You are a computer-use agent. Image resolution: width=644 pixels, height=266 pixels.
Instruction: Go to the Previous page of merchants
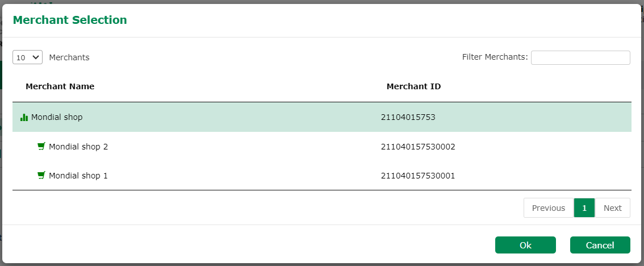[548, 208]
